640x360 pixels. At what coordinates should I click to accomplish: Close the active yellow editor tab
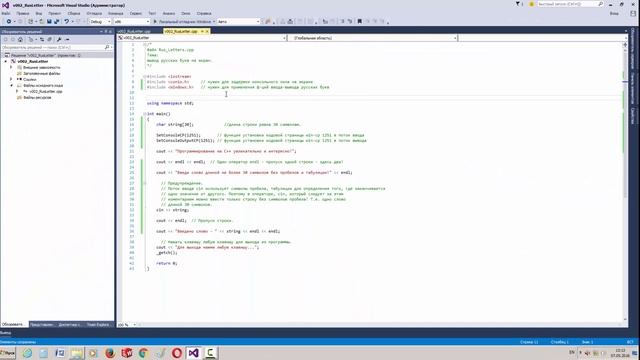tap(207, 31)
